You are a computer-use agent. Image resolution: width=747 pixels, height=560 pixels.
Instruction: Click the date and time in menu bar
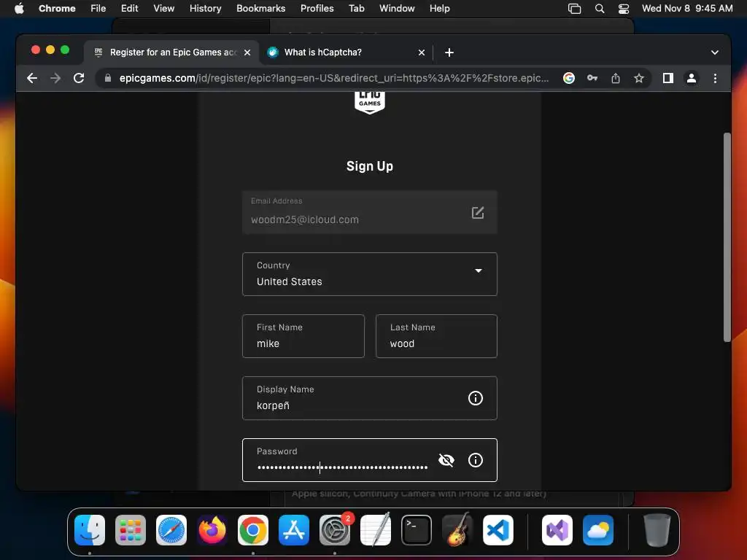(x=687, y=9)
